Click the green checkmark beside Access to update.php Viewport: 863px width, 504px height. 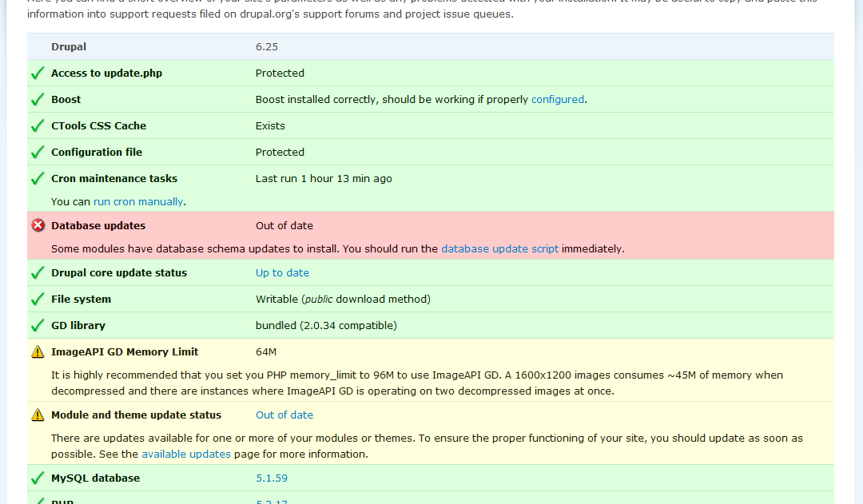[x=38, y=73]
